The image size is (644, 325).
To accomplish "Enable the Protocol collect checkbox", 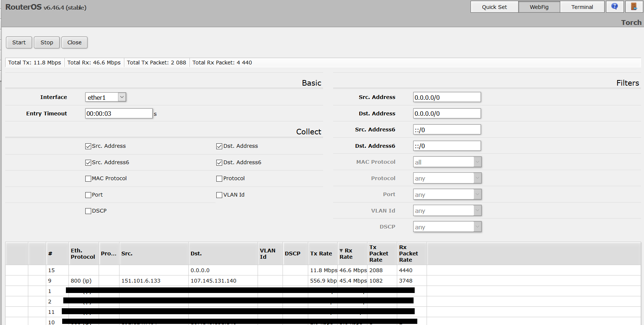I will click(x=219, y=179).
